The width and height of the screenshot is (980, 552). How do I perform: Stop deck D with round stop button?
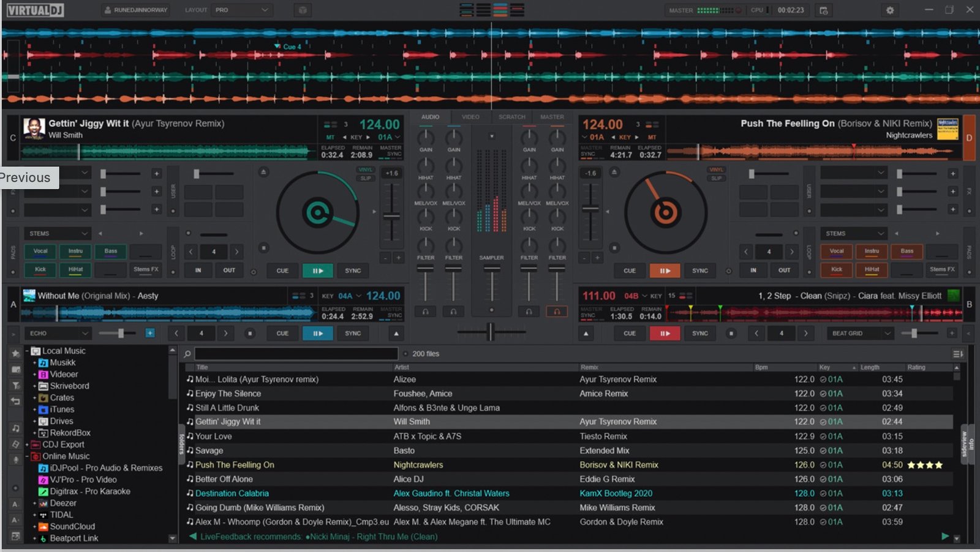tap(614, 248)
